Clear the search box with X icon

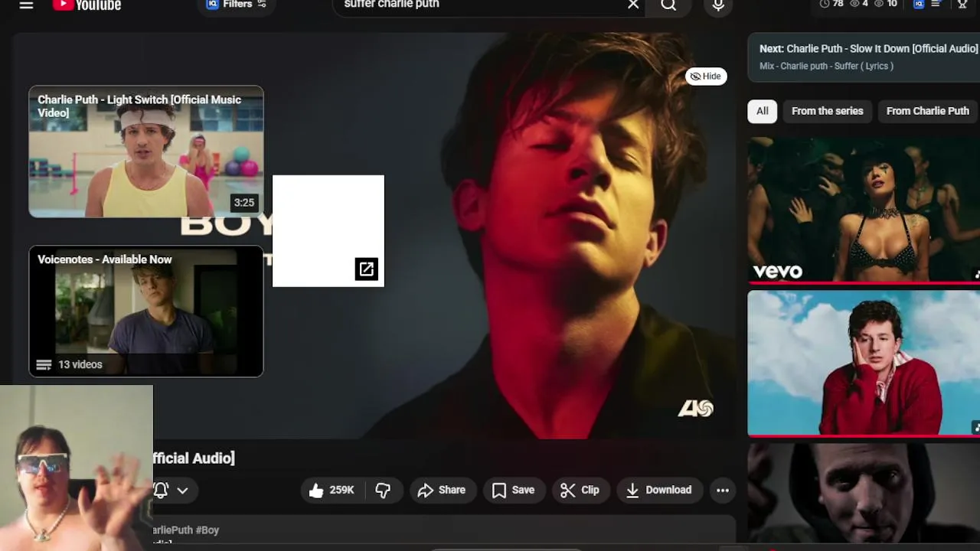(x=633, y=5)
